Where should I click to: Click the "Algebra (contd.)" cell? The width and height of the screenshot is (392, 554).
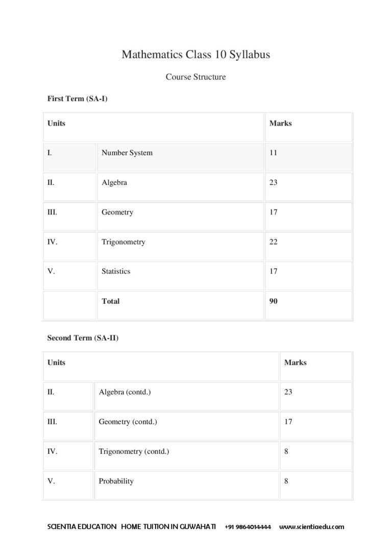[125, 392]
